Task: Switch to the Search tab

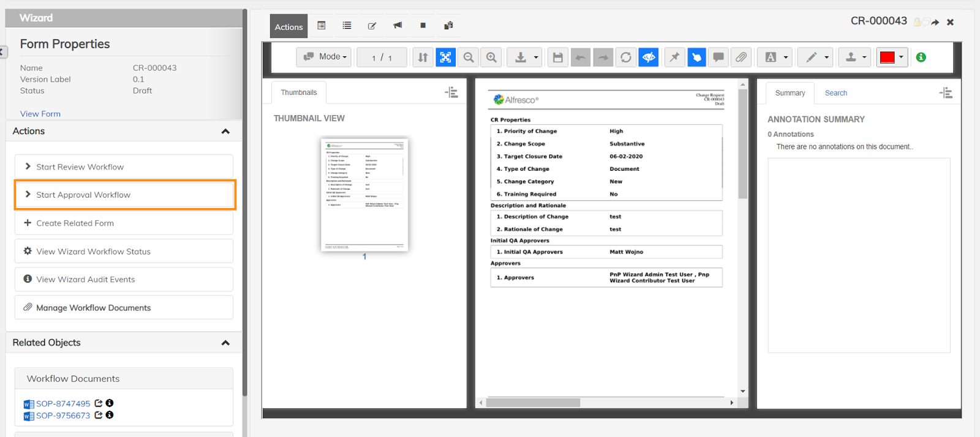Action: click(x=835, y=93)
